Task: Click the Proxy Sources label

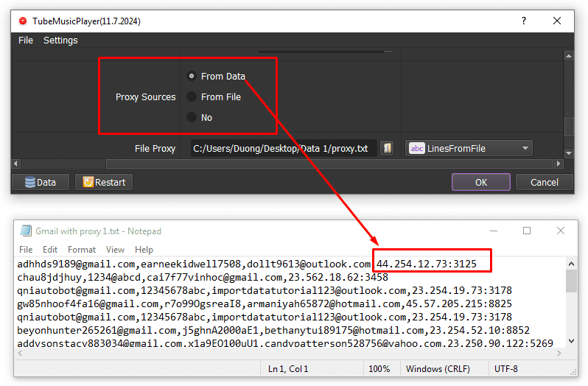Action: 145,97
